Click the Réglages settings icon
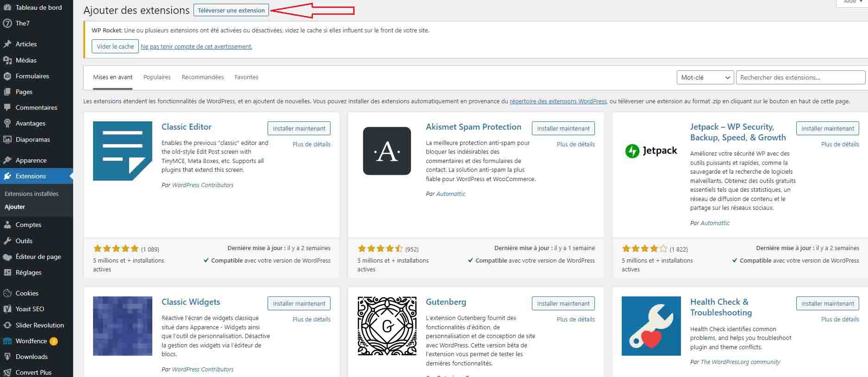Viewport: 868px width, 377px height. 7,272
